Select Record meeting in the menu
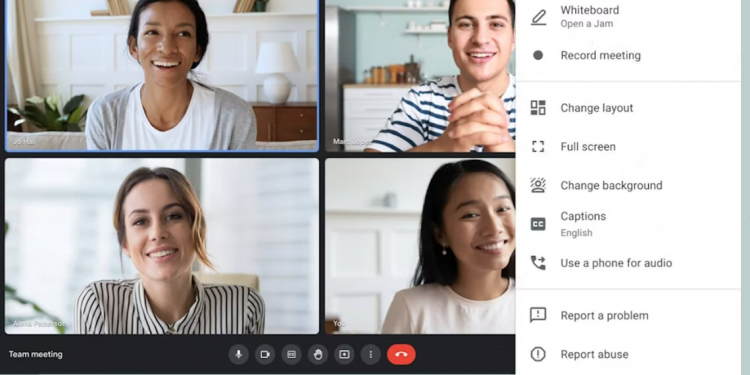750x375 pixels. [628, 55]
